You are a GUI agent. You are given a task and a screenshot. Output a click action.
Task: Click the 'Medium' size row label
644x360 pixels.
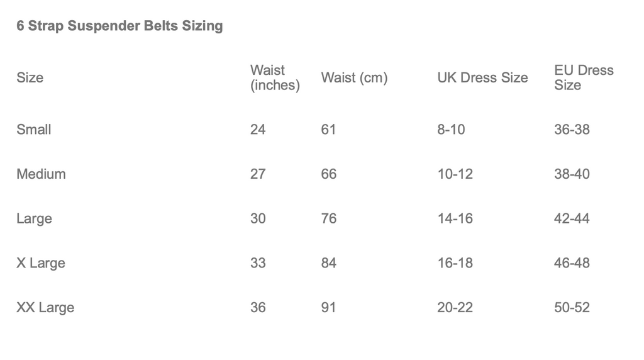(41, 174)
